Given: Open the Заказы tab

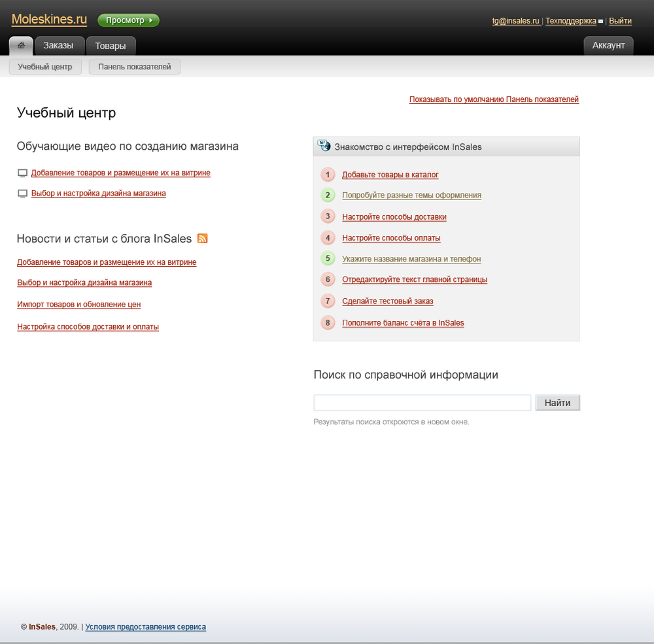Looking at the screenshot, I should click(x=58, y=46).
